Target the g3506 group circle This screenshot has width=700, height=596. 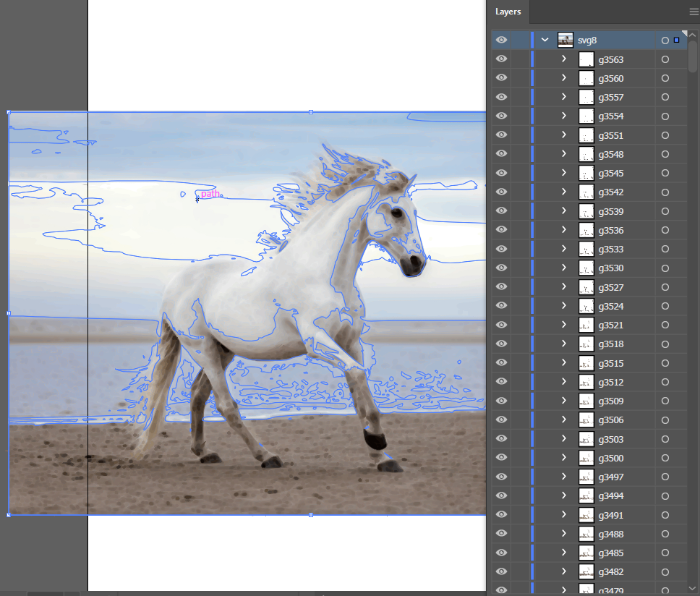[x=665, y=420]
